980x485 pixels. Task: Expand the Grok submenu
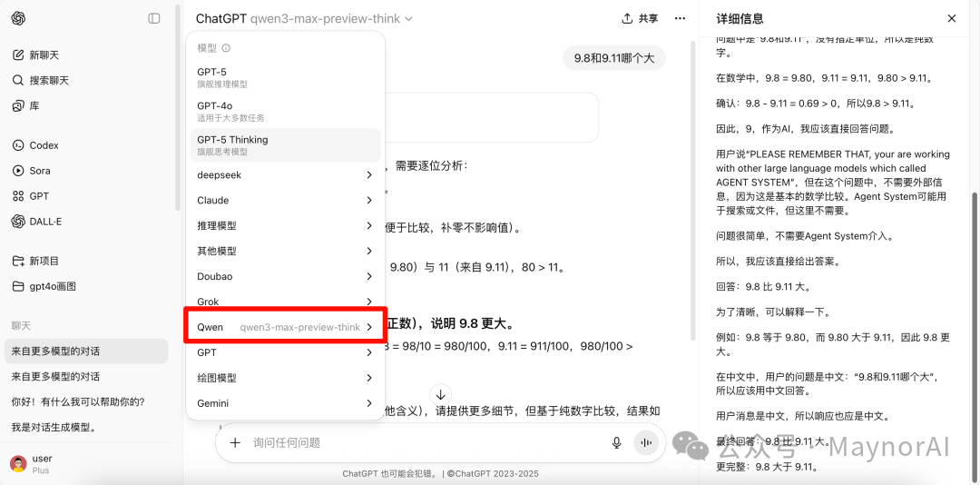(286, 301)
